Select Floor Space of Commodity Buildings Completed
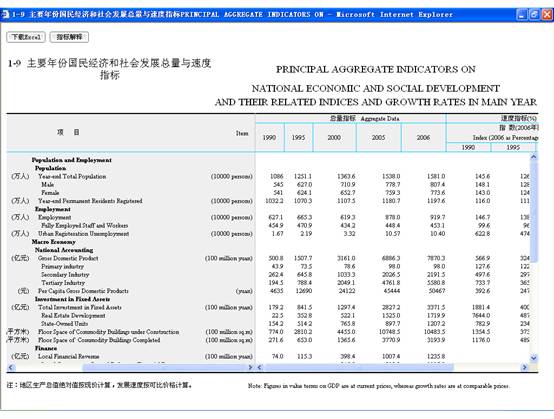Image resolution: width=554 pixels, height=419 pixels. coord(99,340)
